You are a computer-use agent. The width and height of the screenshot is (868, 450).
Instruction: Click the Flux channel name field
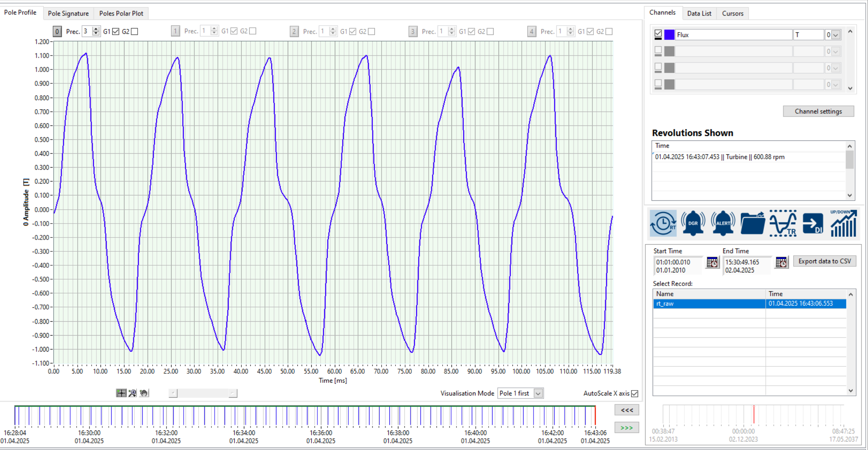[x=733, y=35]
